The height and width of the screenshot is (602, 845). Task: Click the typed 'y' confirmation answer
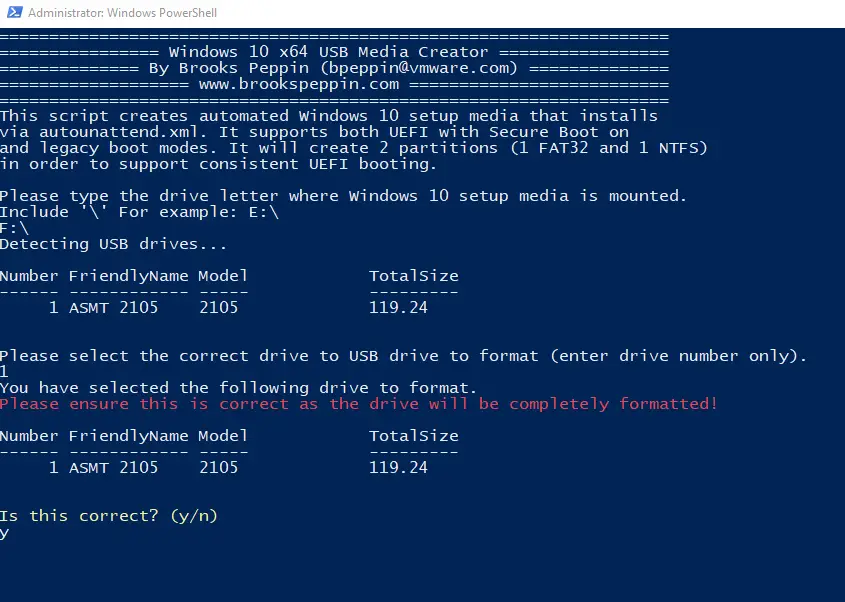4,533
